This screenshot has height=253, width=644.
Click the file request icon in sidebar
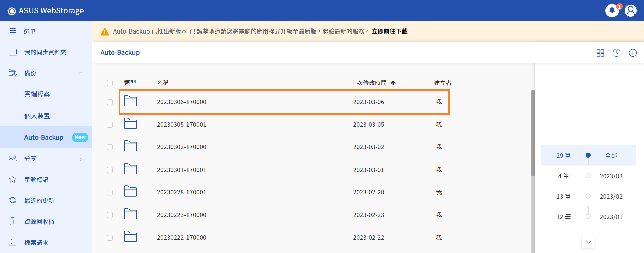pos(13,242)
